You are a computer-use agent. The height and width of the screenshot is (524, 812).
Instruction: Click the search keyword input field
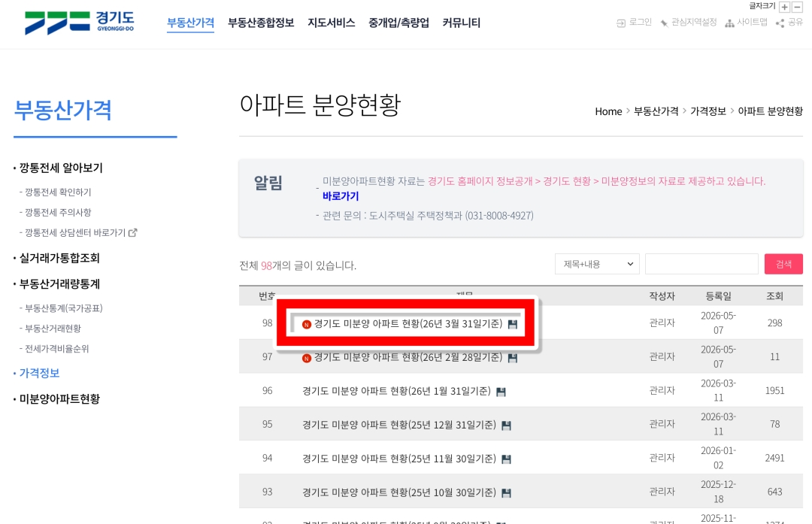(x=701, y=264)
